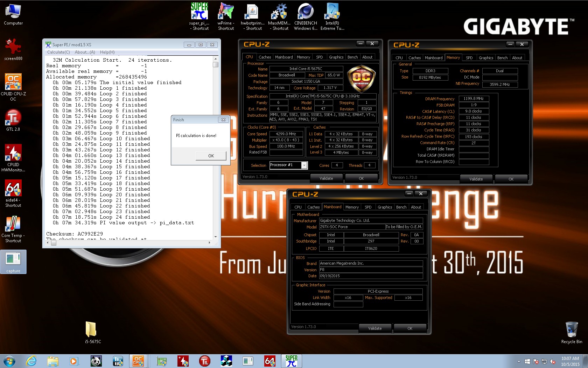Open CINEBENCH Windows 64 icon
The height and width of the screenshot is (368, 588).
[306, 16]
